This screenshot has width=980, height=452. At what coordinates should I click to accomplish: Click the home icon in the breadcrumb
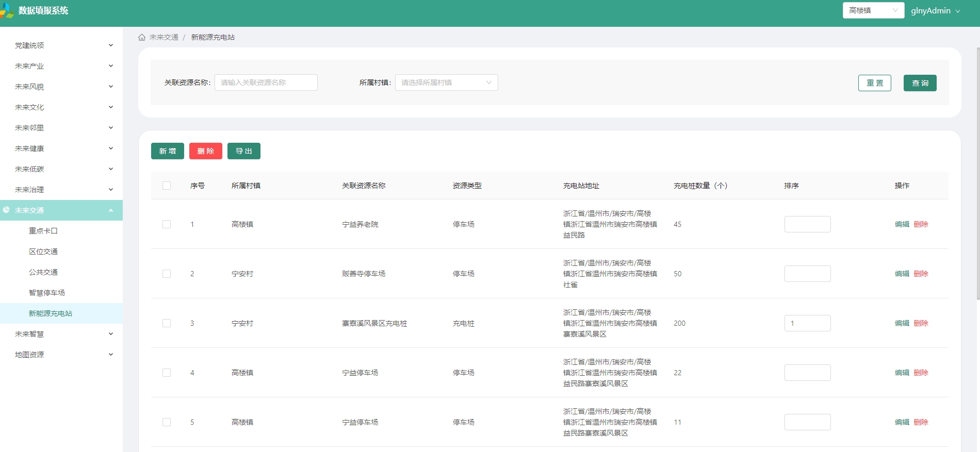click(x=142, y=37)
